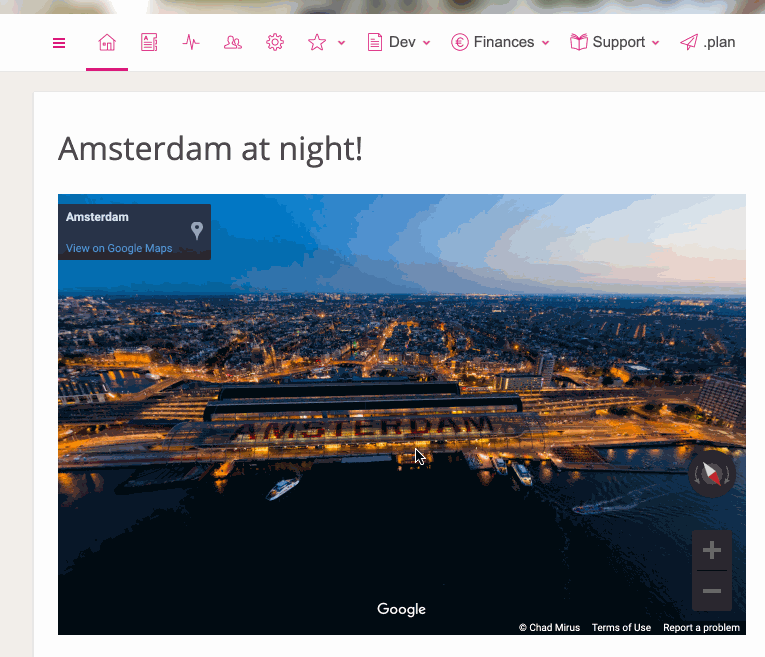765x657 pixels.
Task: Click the Support book icon
Action: click(579, 42)
